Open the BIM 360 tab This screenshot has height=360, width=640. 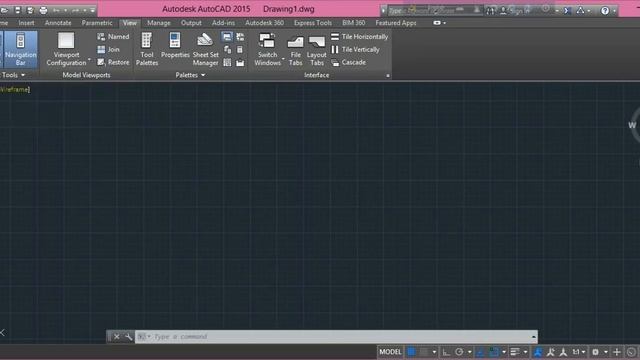click(x=353, y=23)
